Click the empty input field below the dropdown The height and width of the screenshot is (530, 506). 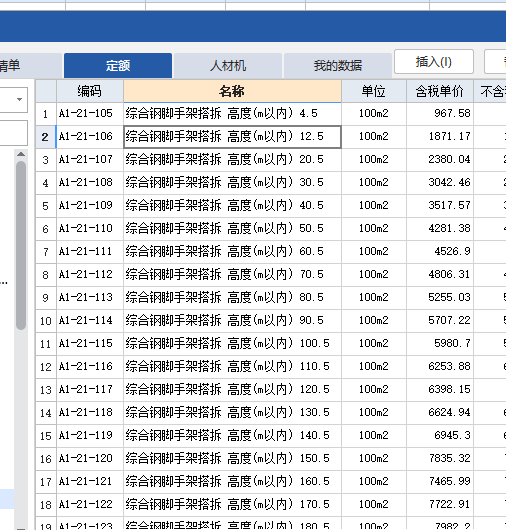point(14,133)
